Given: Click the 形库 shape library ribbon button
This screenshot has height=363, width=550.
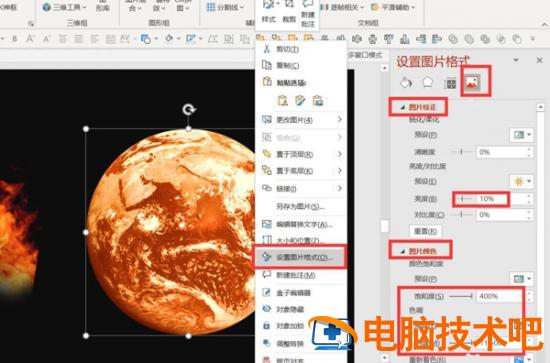Looking at the screenshot, I should 103,6.
